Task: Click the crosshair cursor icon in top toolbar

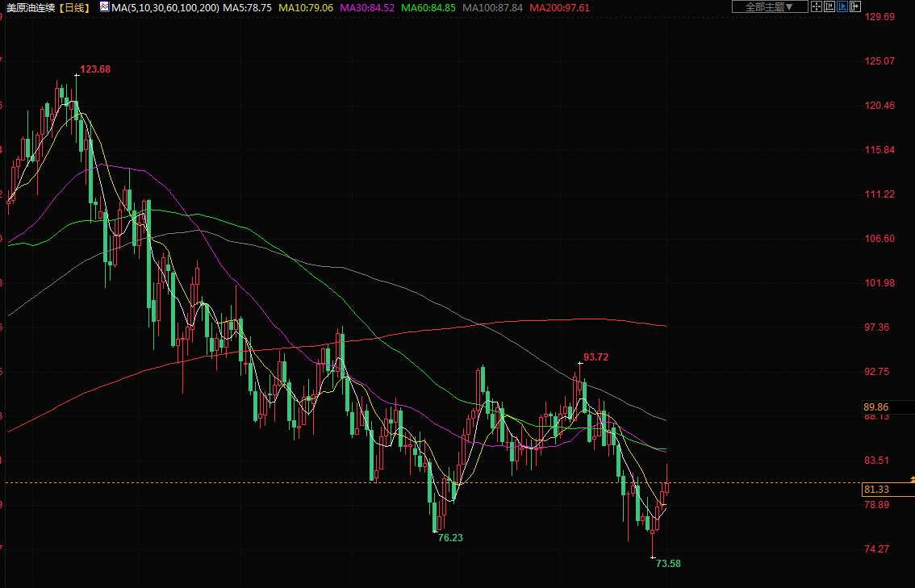Action: [x=816, y=6]
